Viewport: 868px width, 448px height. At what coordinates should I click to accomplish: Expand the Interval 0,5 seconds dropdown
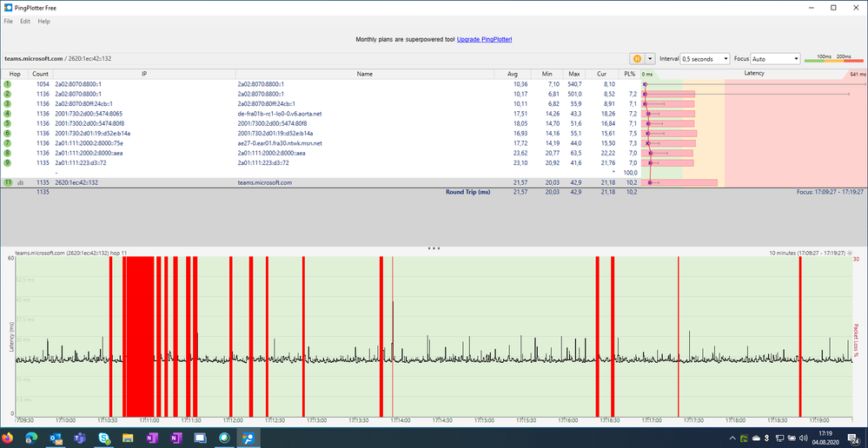click(x=705, y=59)
